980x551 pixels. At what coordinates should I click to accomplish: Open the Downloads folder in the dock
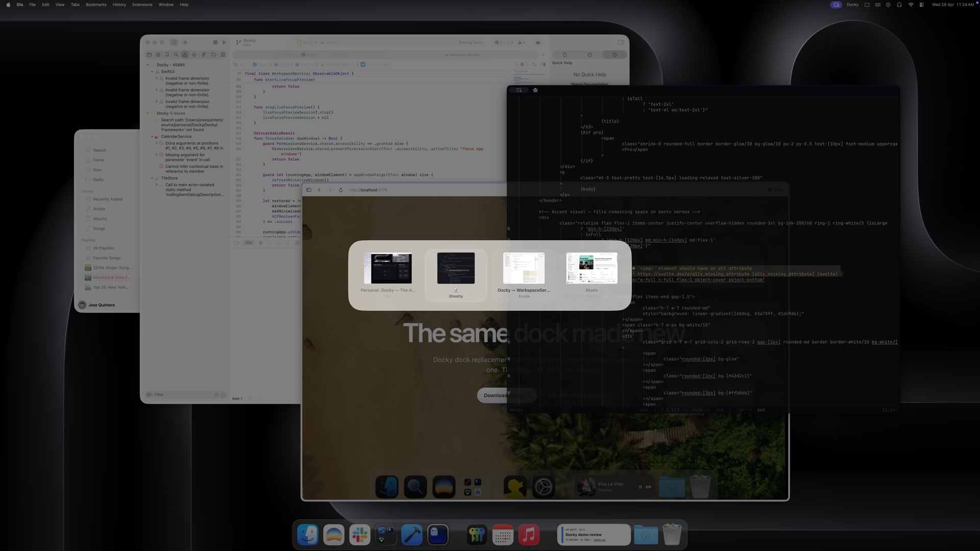tap(646, 535)
